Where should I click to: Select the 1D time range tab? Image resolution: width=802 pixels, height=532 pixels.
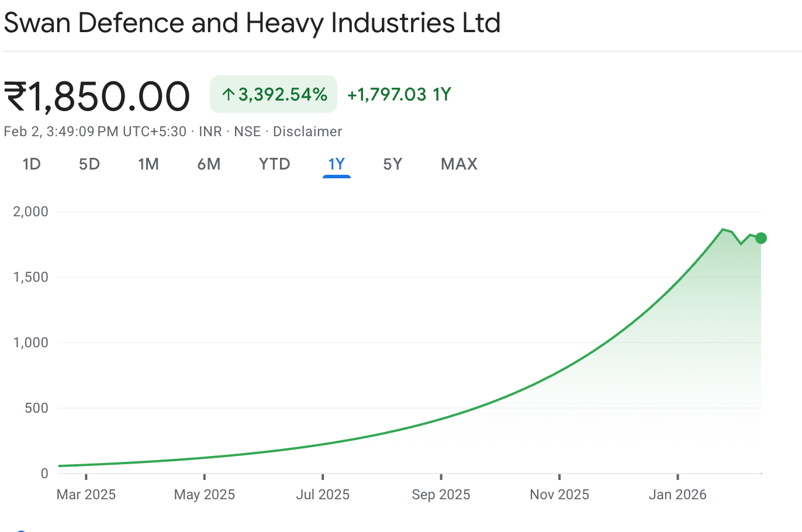pos(32,164)
